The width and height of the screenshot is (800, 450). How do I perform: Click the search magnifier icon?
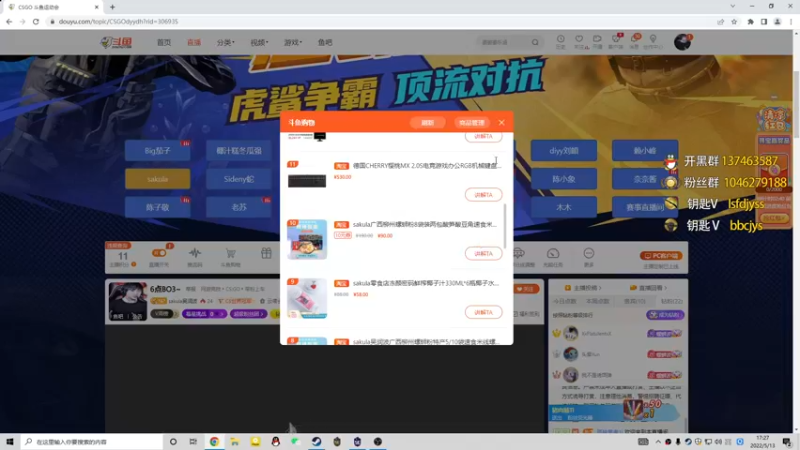click(535, 42)
